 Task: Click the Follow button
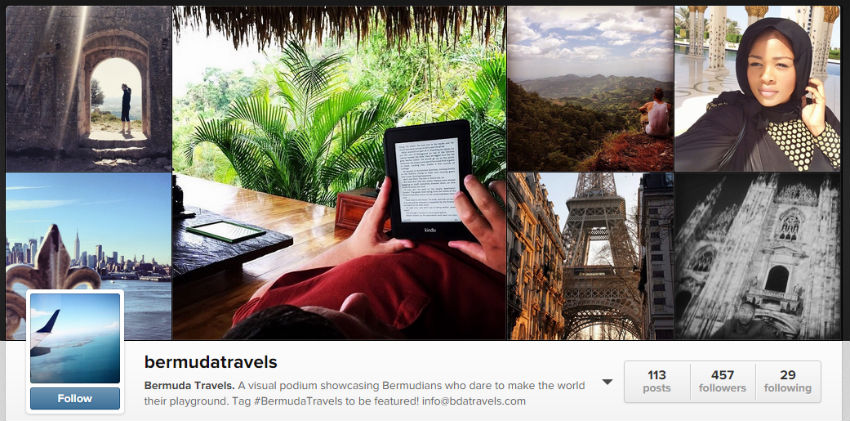pyautogui.click(x=75, y=398)
